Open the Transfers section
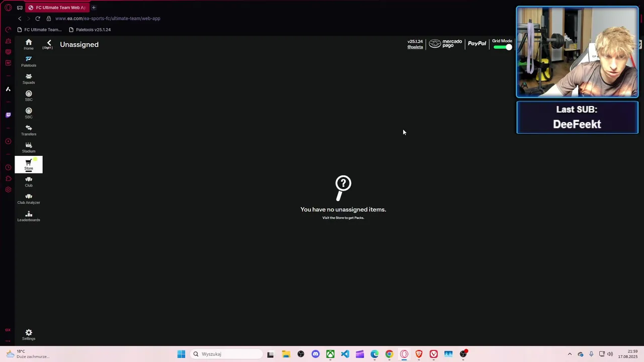This screenshot has width=644, height=362. point(29,130)
